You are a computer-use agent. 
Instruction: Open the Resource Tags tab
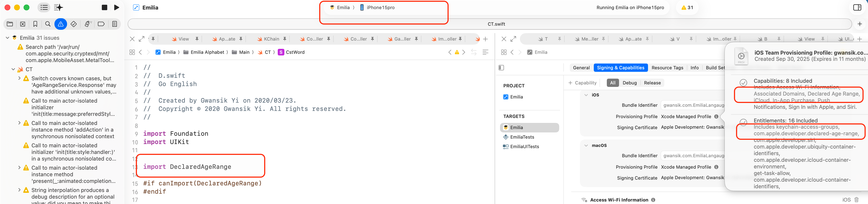[x=667, y=68]
